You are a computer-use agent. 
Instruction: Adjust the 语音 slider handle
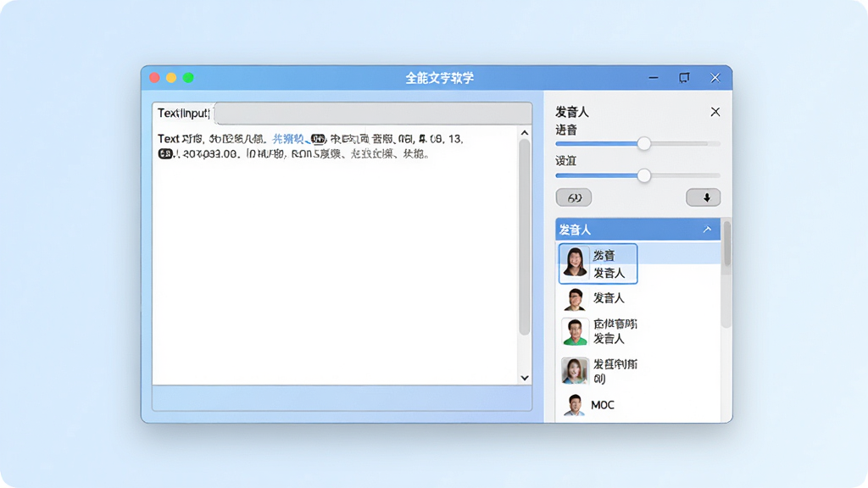click(644, 144)
